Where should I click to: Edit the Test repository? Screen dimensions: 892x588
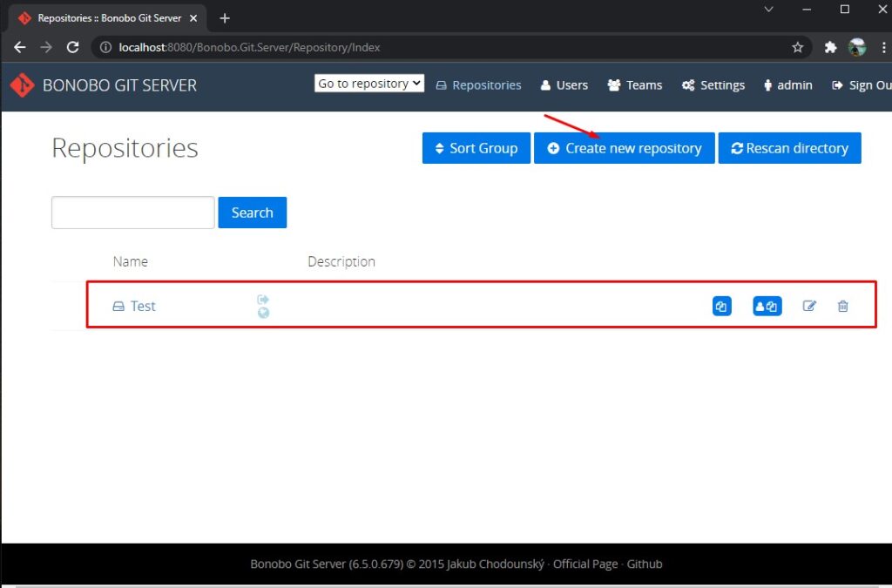809,306
